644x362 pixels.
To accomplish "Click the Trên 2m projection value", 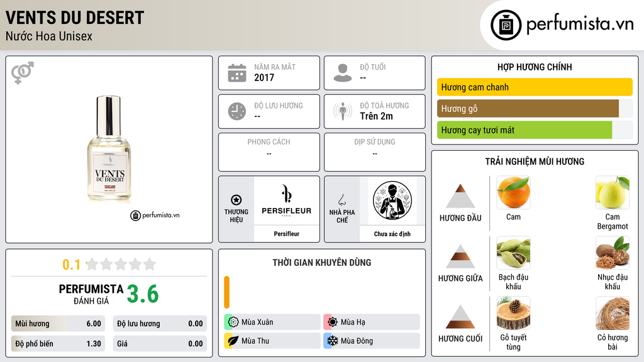I will click(x=376, y=116).
